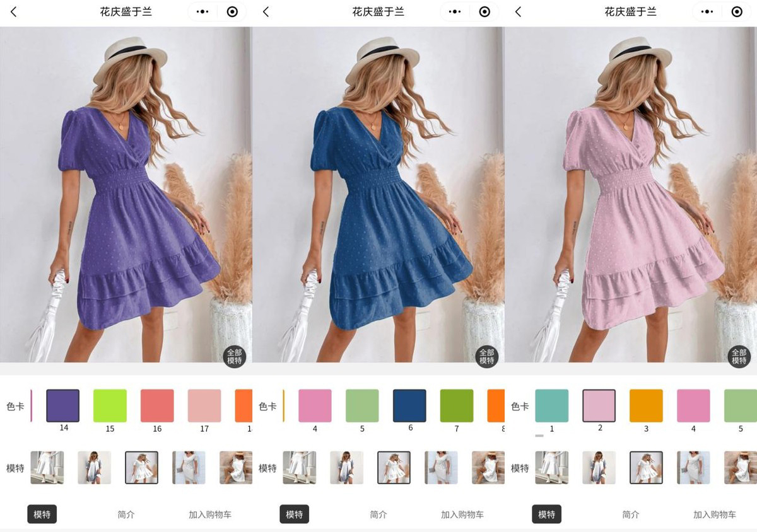
Task: Tap 加入购物车 on purple dress screen
Action: coord(210,514)
